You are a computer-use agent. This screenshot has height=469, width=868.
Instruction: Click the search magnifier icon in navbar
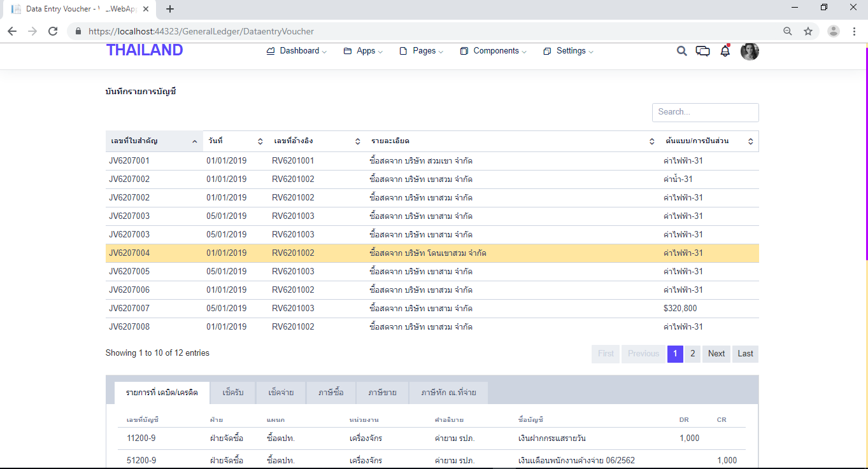(x=681, y=52)
